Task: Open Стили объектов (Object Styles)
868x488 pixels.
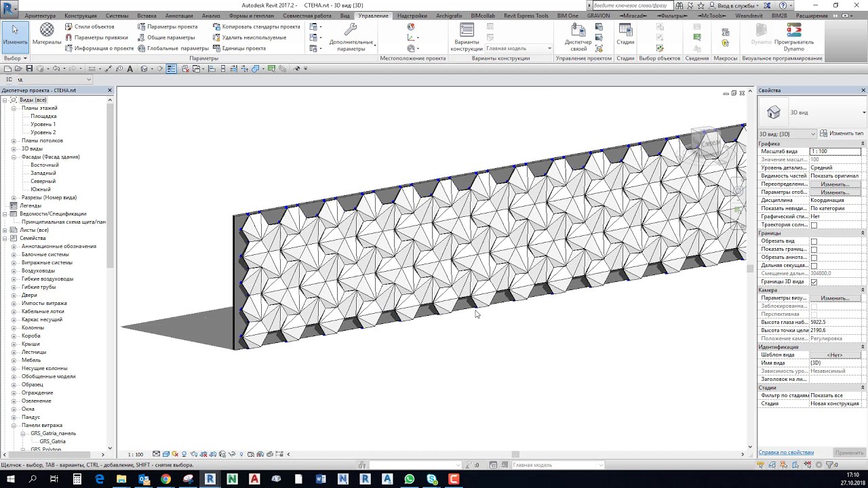Action: (x=90, y=26)
